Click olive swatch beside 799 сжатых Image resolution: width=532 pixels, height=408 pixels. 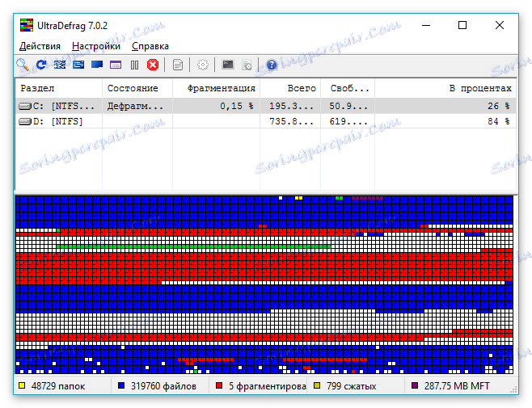(x=317, y=385)
